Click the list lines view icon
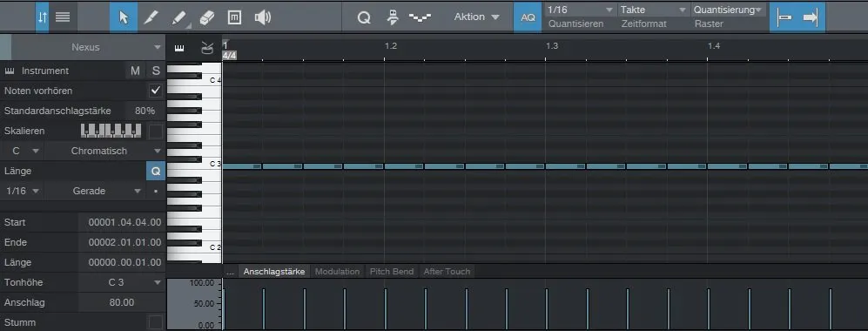Image resolution: width=868 pixels, height=331 pixels. (63, 17)
